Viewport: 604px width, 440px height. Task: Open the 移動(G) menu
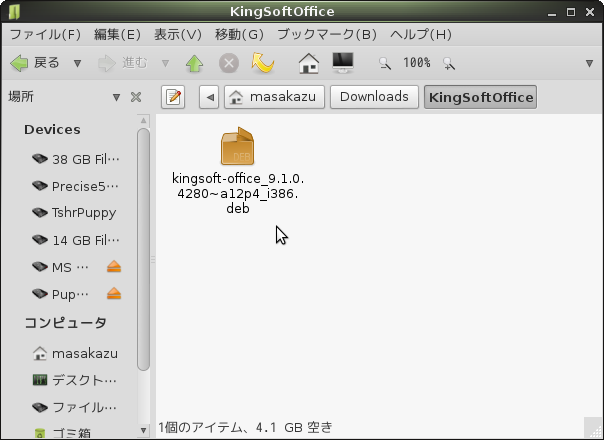tap(239, 35)
